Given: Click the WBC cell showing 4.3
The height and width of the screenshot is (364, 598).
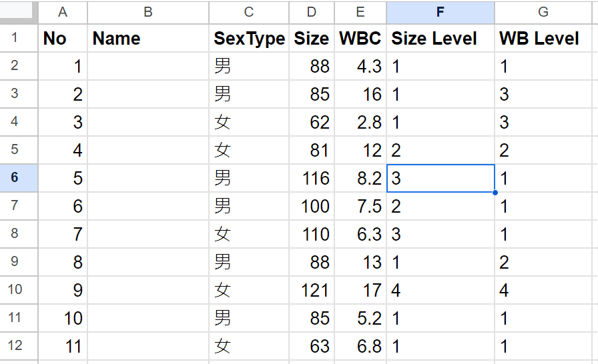Looking at the screenshot, I should [x=360, y=67].
